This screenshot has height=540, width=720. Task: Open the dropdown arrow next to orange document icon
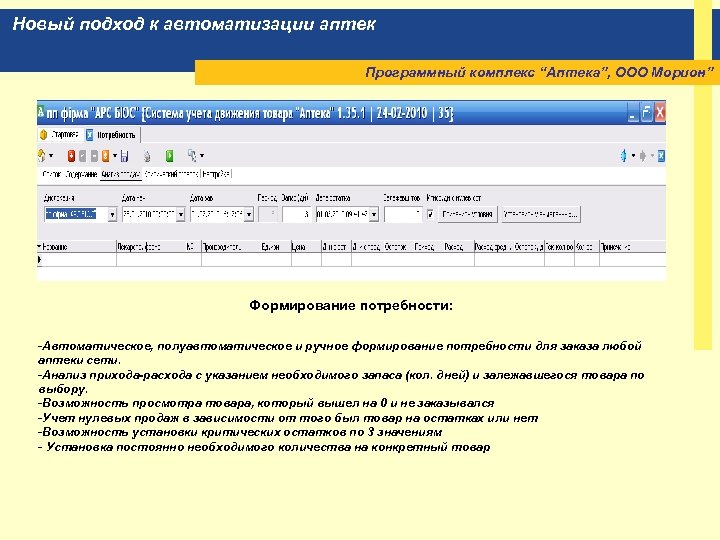tap(115, 156)
